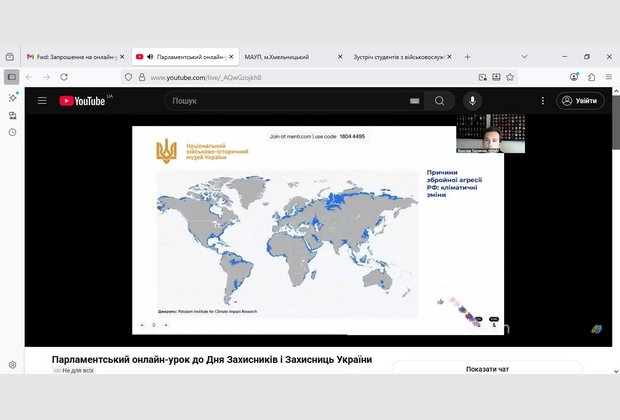Viewport: 620px width, 420px height.
Task: Minimize the Firefox window
Action: tap(565, 57)
